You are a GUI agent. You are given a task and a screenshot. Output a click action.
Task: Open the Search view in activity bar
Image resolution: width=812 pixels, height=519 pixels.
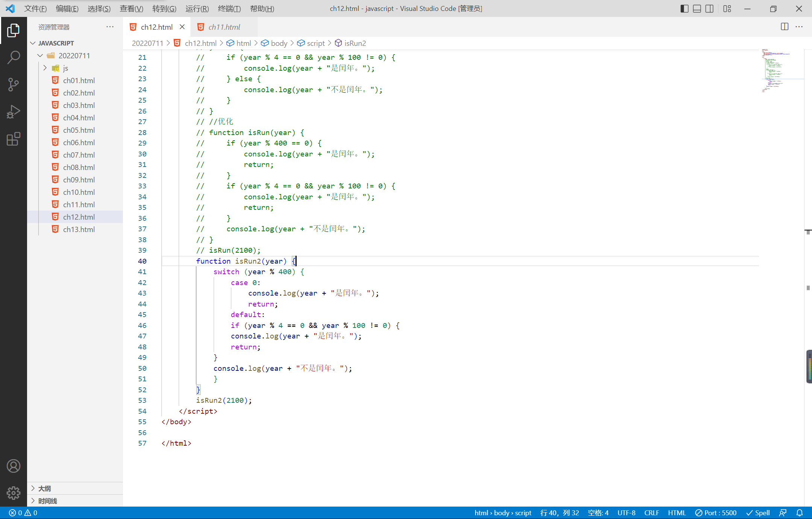[14, 57]
